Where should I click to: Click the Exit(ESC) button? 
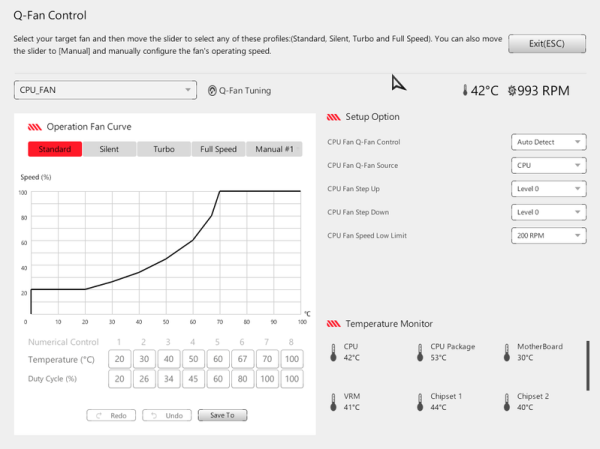[x=547, y=44]
